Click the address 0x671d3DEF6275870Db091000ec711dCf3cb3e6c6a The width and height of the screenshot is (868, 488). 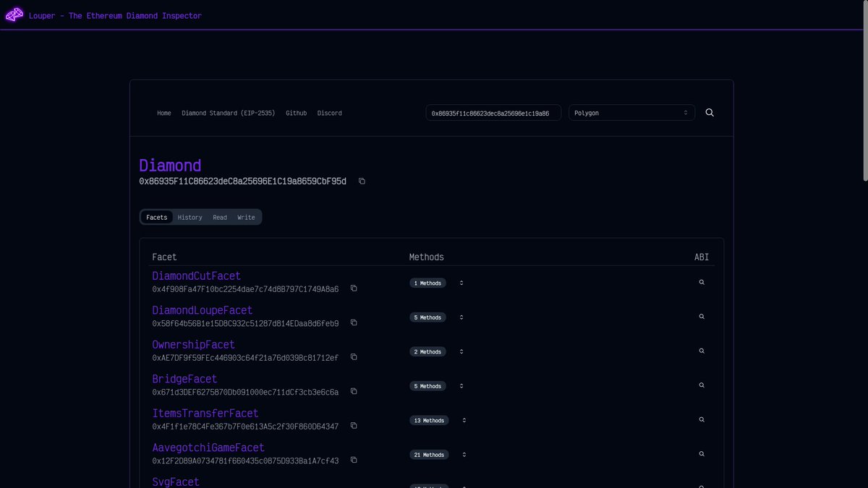[245, 392]
